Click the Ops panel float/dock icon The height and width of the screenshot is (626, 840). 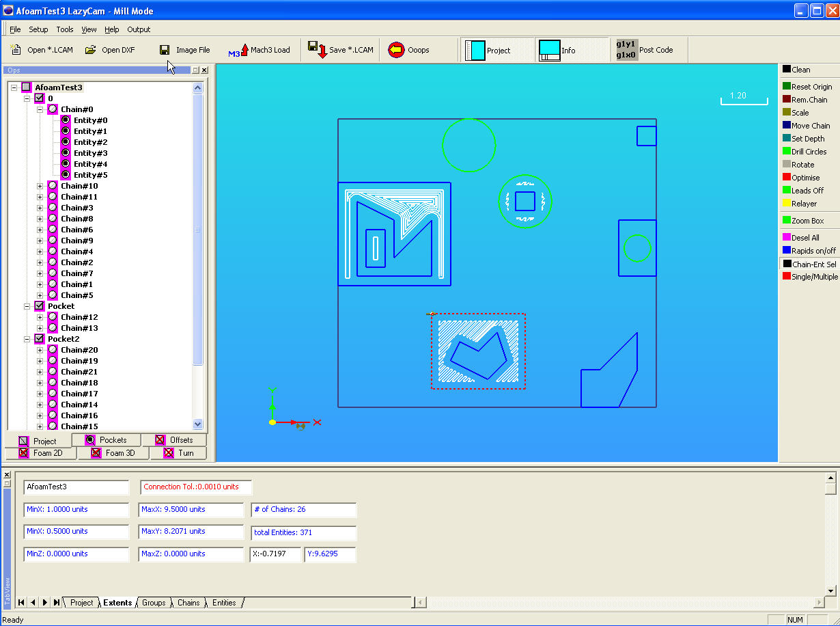(x=195, y=70)
